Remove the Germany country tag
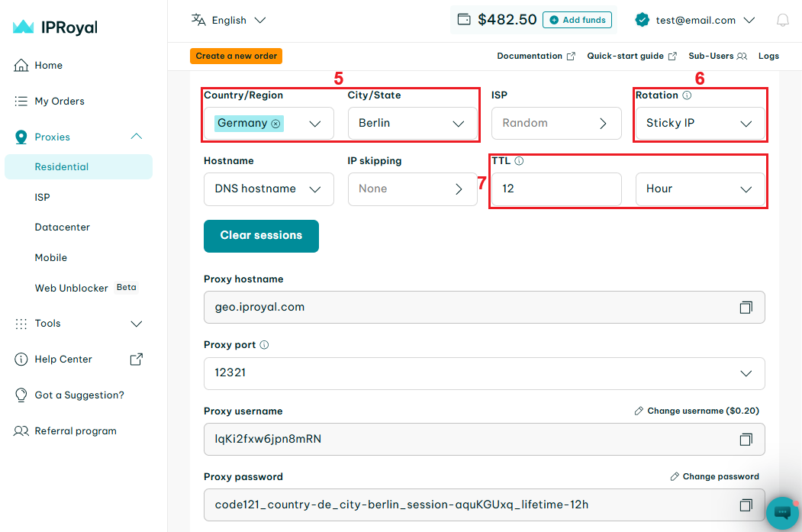 click(275, 124)
